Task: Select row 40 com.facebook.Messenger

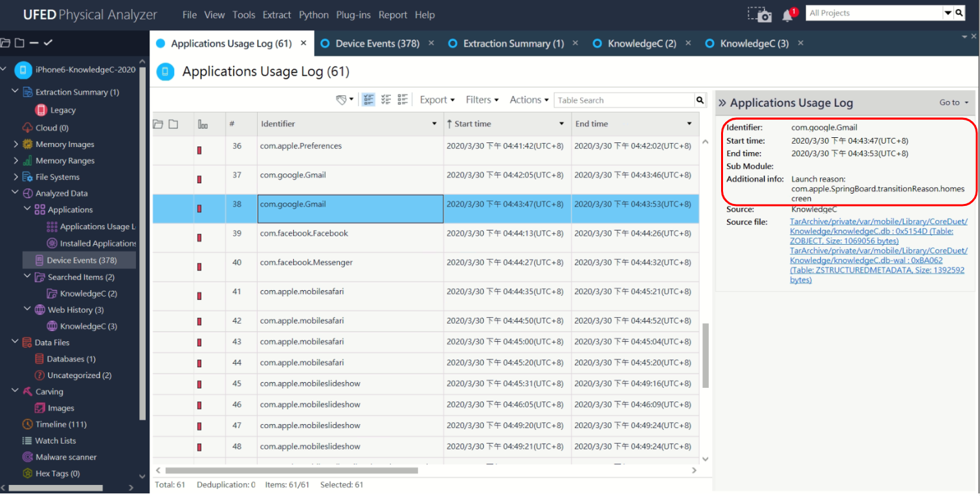Action: (426, 267)
